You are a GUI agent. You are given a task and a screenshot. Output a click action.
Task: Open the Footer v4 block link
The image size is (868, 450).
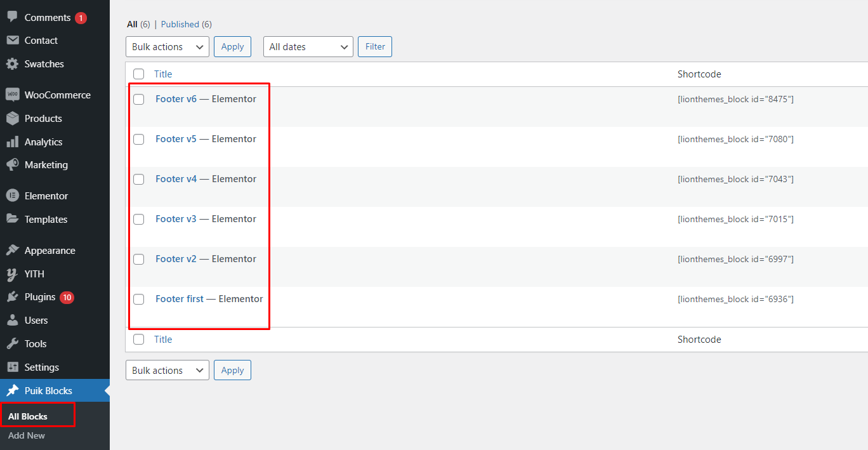click(176, 179)
